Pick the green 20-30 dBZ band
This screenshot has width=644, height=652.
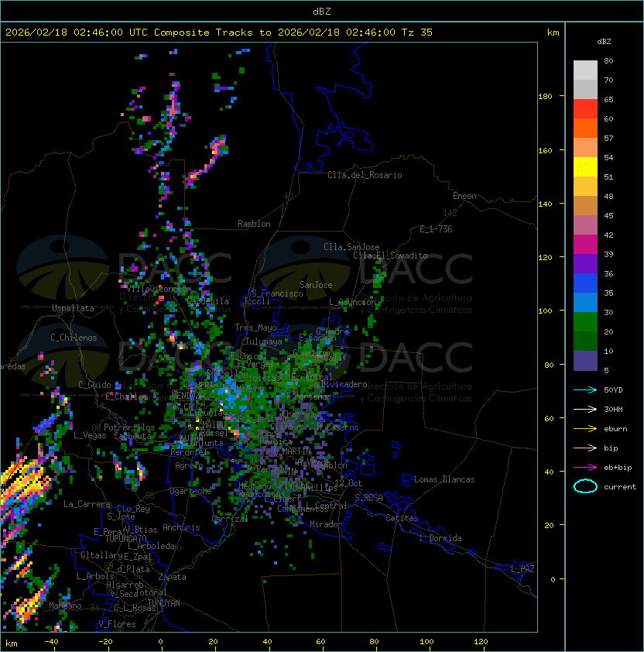[x=585, y=322]
